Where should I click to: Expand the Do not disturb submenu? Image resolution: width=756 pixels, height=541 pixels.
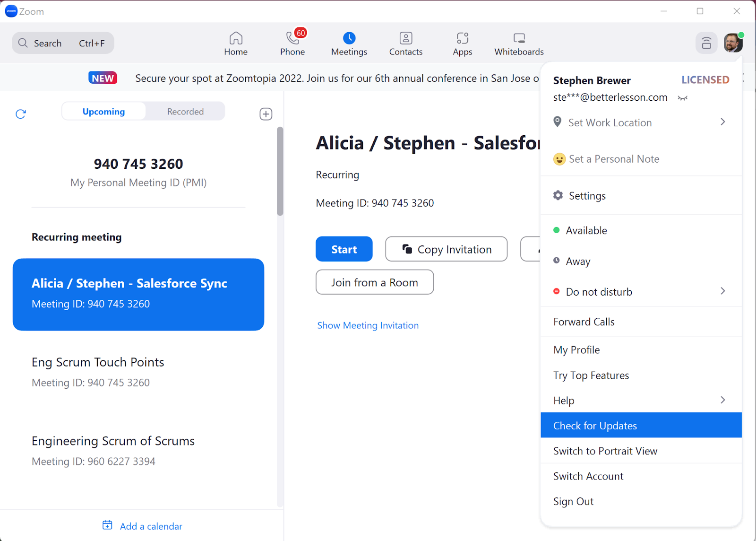click(x=722, y=291)
